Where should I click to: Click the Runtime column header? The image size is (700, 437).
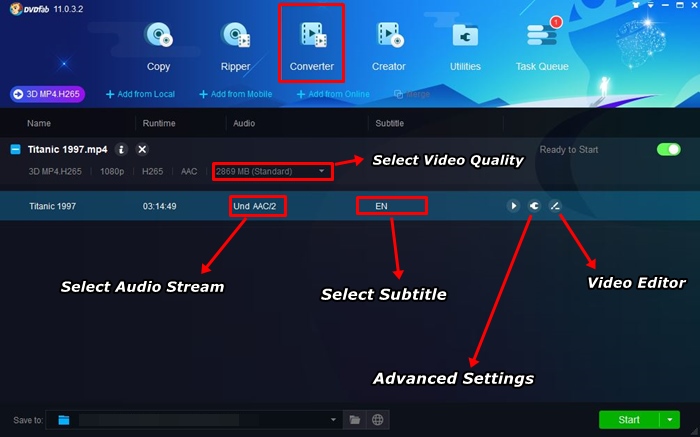click(x=159, y=123)
